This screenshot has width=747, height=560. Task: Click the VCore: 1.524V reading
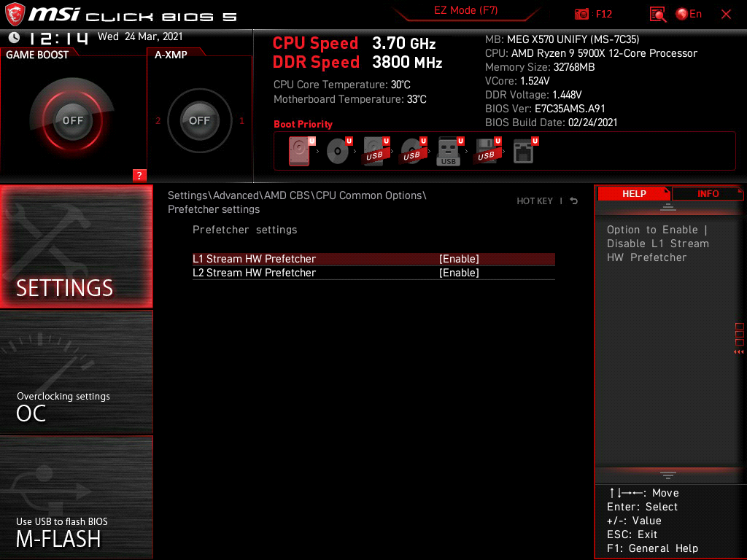click(x=517, y=81)
